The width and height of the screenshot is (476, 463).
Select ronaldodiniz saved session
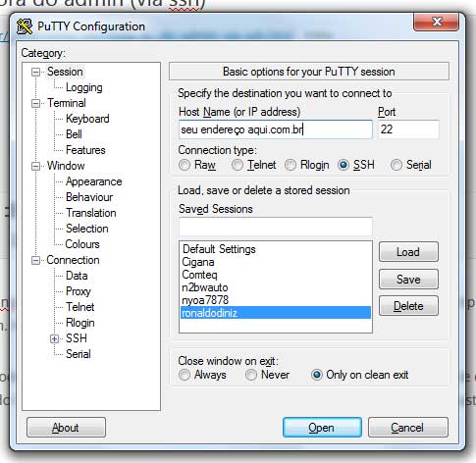(x=276, y=313)
